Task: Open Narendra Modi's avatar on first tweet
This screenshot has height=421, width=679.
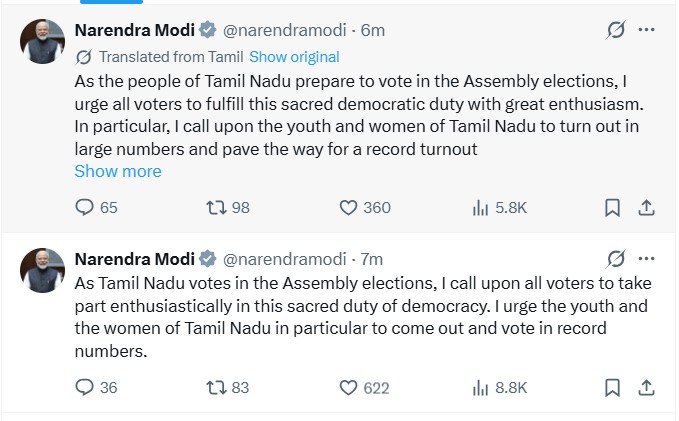Action: 43,41
